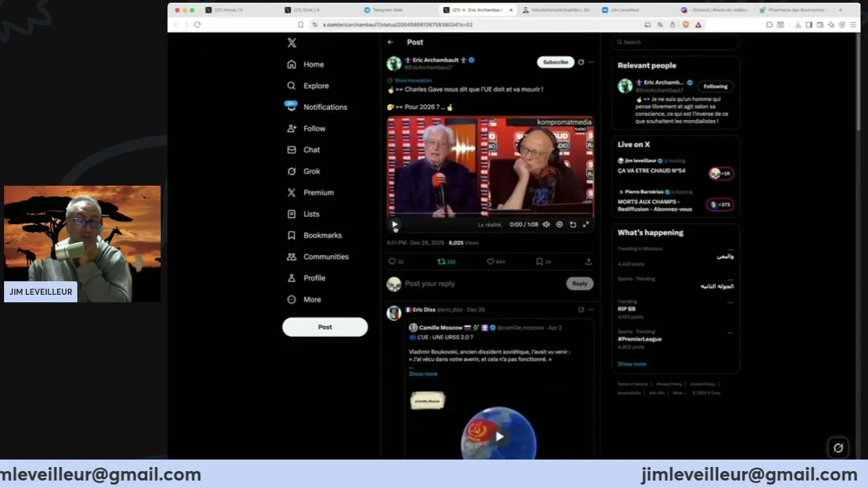The height and width of the screenshot is (488, 868).
Task: Open Explore in the X sidebar
Action: (x=308, y=85)
